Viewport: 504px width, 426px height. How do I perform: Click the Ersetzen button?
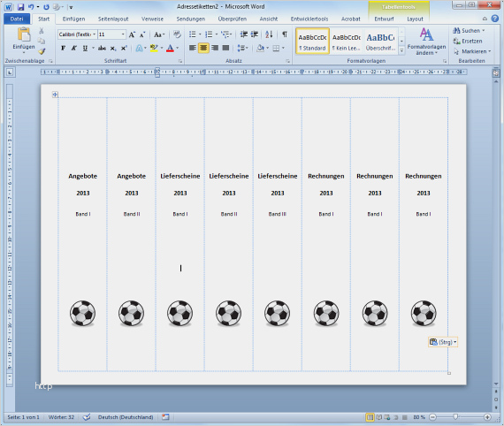(x=468, y=42)
